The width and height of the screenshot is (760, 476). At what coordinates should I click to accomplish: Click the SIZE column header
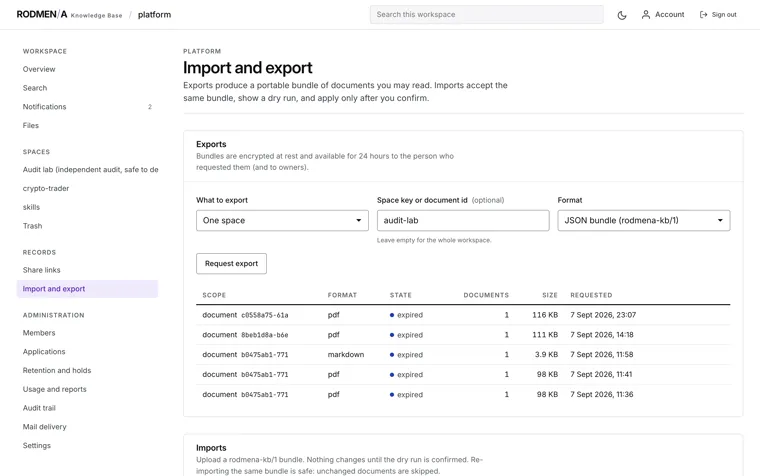[550, 295]
